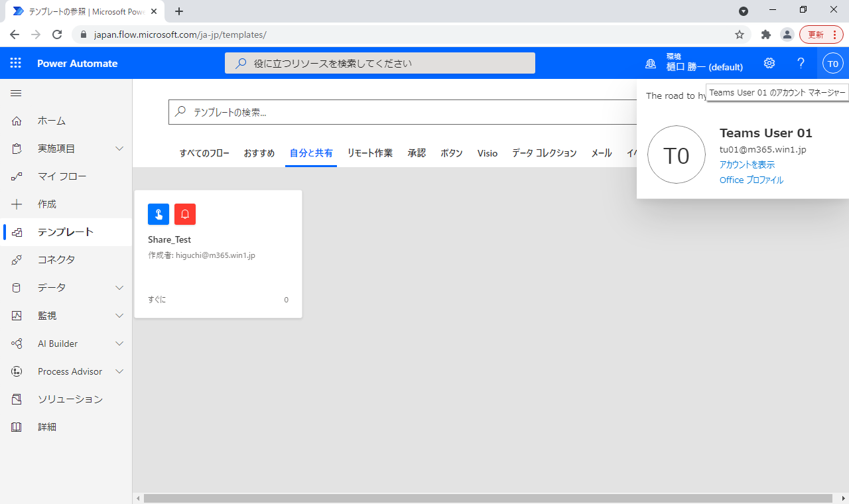
Task: Expand the Process Advisor chevron
Action: 119,371
